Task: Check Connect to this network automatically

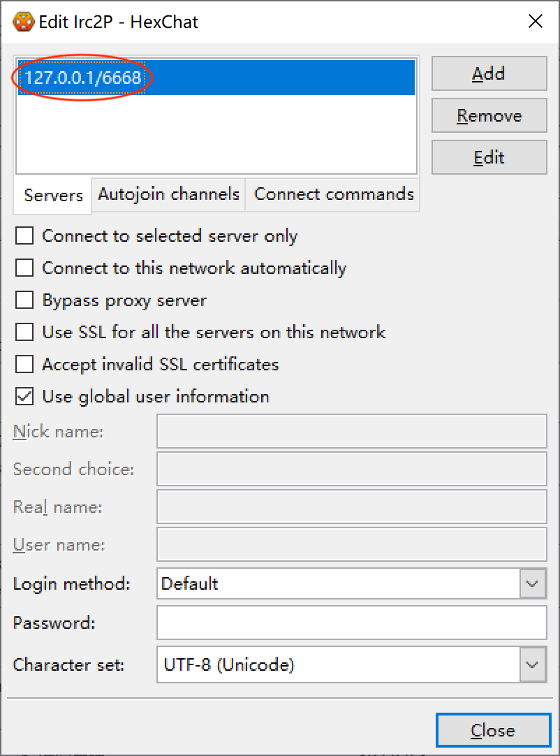Action: click(25, 268)
